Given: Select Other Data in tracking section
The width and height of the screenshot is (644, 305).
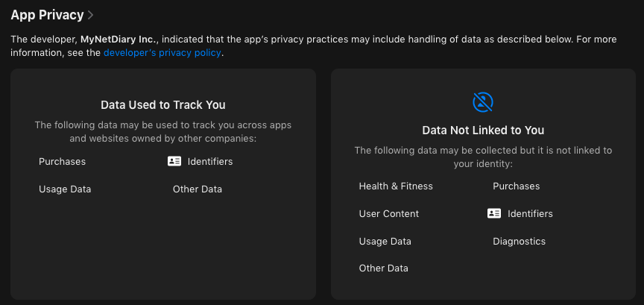Looking at the screenshot, I should tap(197, 189).
